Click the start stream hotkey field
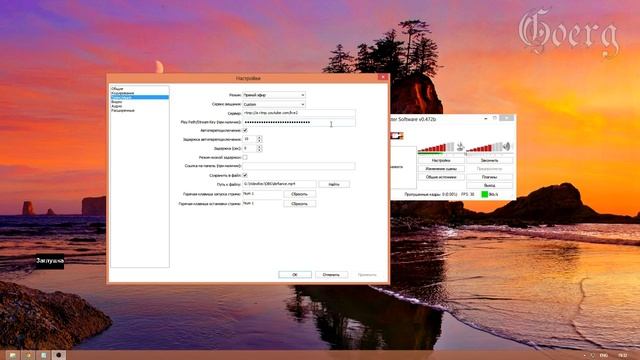640x360 pixels. 262,194
